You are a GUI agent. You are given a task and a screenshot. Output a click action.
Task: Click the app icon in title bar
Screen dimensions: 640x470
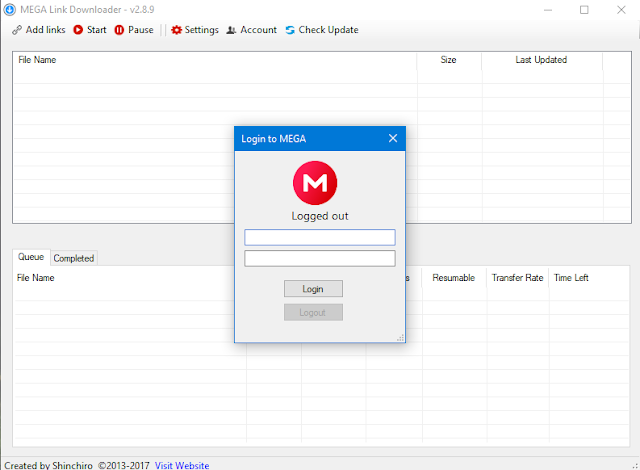(x=9, y=9)
